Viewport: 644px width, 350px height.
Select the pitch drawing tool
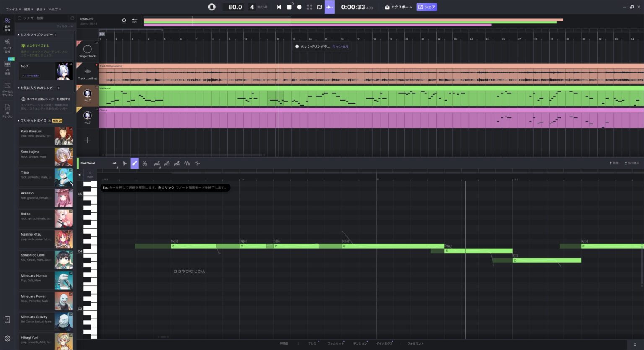tap(157, 163)
